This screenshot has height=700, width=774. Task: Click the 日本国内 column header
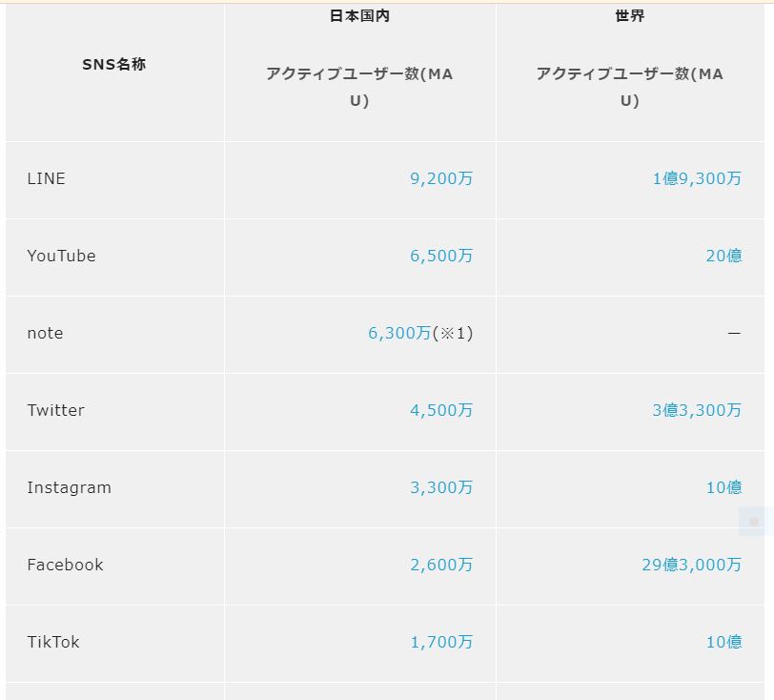pos(359,16)
